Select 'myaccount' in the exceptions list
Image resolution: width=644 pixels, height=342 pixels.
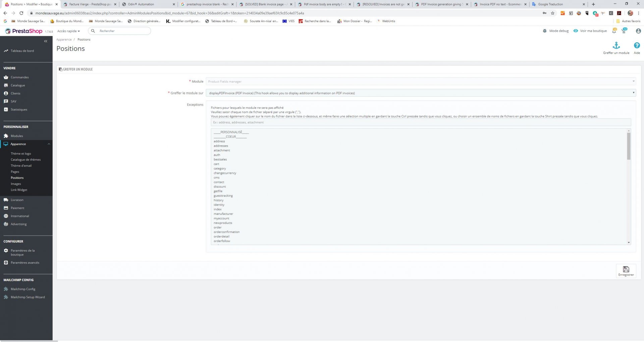point(221,218)
